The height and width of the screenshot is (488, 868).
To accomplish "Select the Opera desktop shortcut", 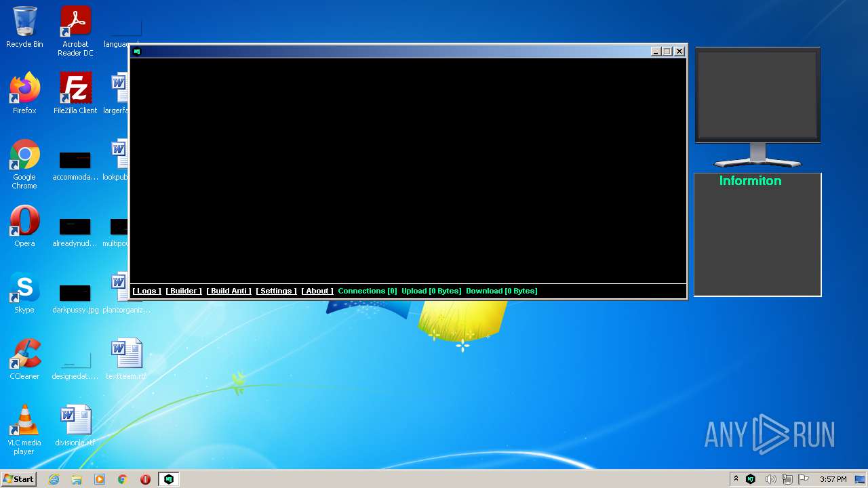I will point(24,226).
